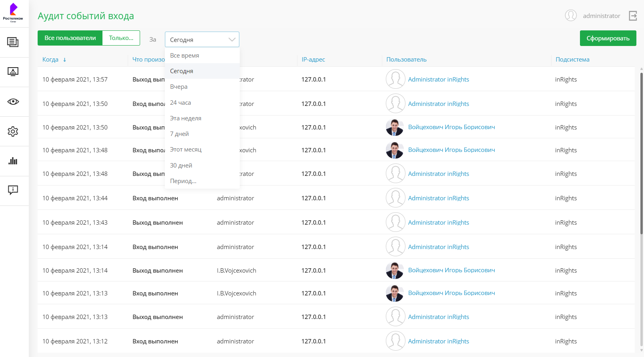Click Вход выполнен in the 13:12 row

[x=155, y=341]
